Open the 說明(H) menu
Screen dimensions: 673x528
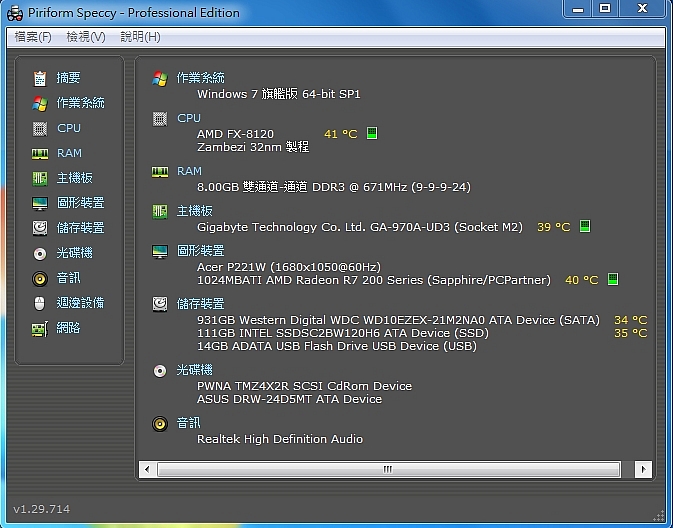140,37
